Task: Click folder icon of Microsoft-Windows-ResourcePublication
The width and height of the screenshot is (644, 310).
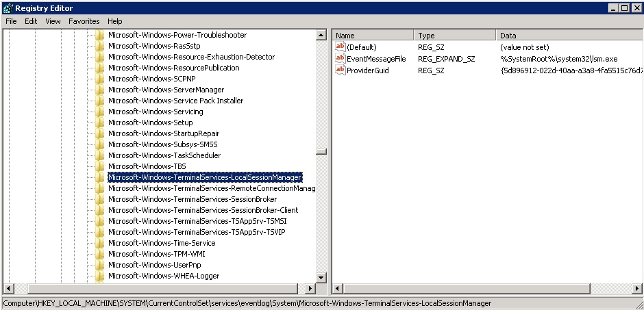Action: point(99,68)
